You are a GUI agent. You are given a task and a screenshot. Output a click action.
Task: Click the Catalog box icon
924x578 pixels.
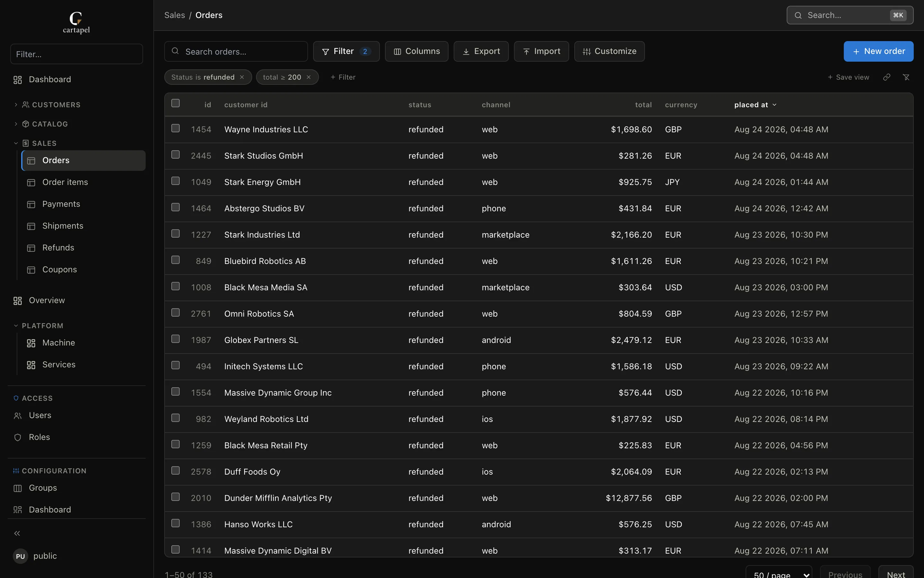coord(26,124)
